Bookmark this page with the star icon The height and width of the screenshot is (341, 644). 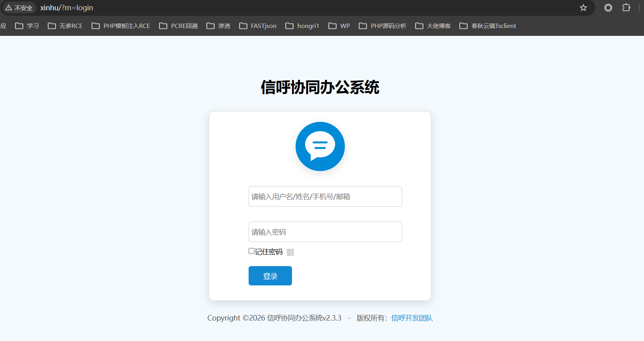click(x=583, y=8)
